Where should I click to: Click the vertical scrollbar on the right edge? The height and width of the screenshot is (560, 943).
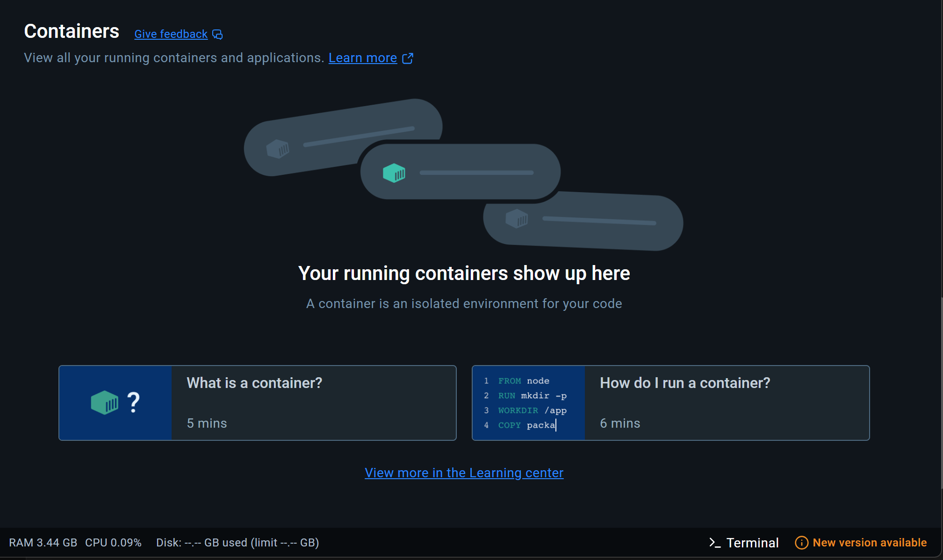pos(941,393)
